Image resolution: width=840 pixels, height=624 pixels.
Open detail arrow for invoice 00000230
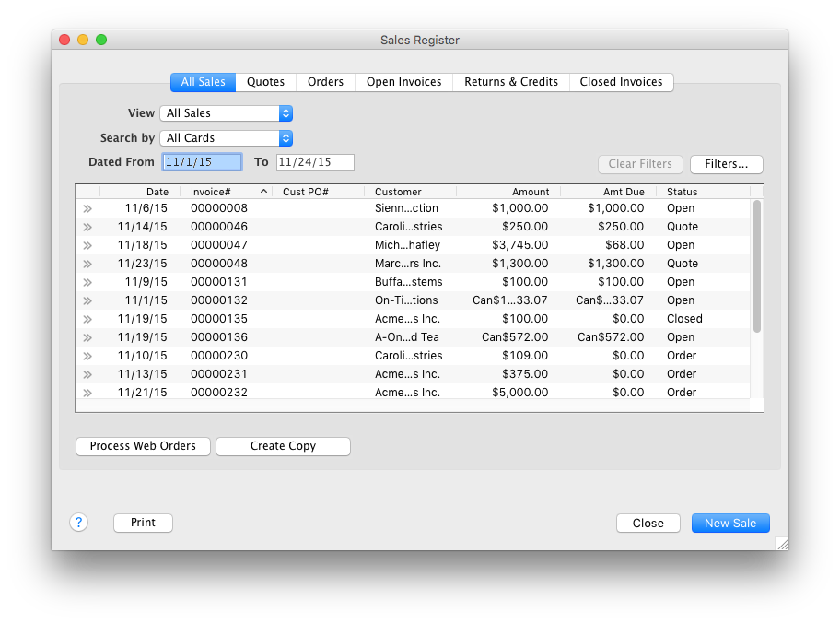point(87,356)
